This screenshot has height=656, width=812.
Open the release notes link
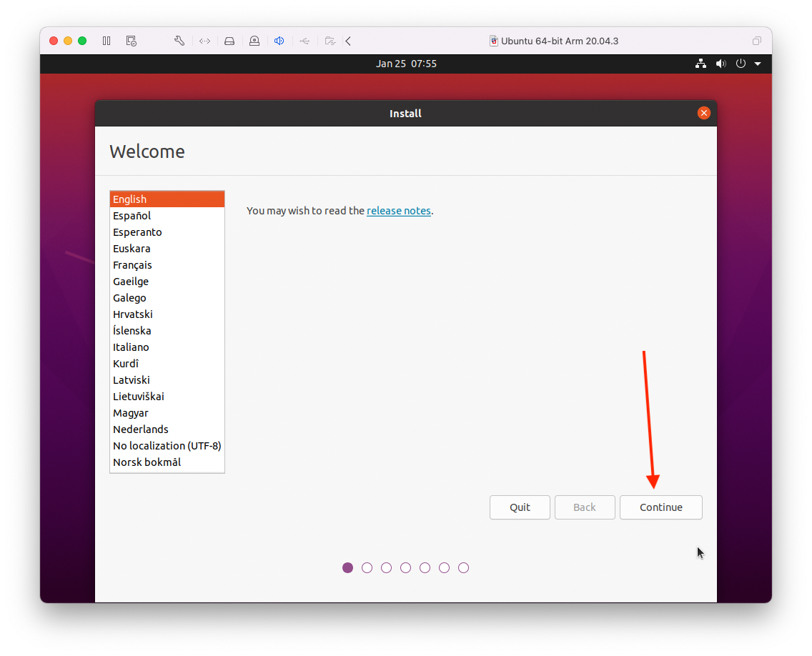click(398, 211)
